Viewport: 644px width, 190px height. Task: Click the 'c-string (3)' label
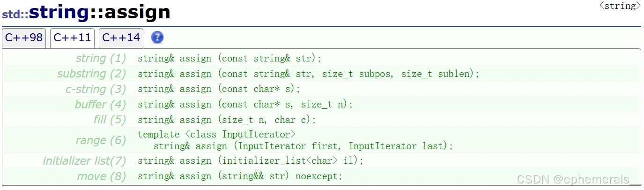[96, 89]
